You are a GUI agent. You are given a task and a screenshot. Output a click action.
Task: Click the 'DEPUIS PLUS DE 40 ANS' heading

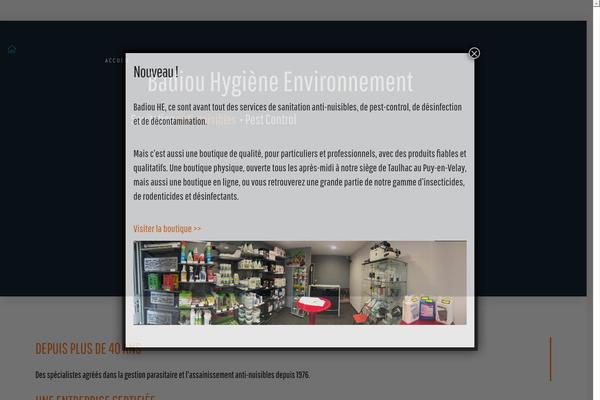[88, 349]
